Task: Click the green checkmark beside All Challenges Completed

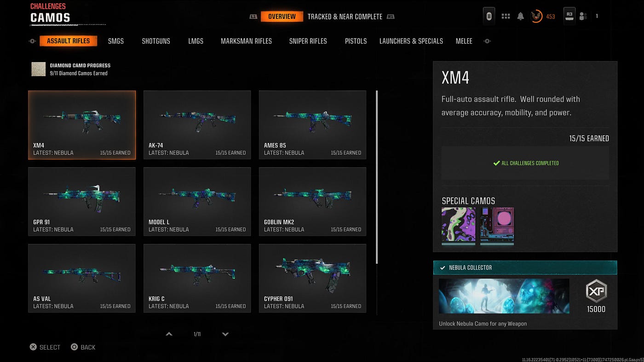Action: point(496,163)
